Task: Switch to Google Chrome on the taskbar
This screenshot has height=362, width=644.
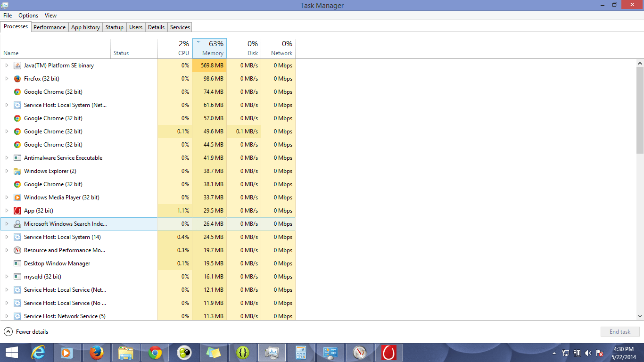Action: tap(155, 353)
